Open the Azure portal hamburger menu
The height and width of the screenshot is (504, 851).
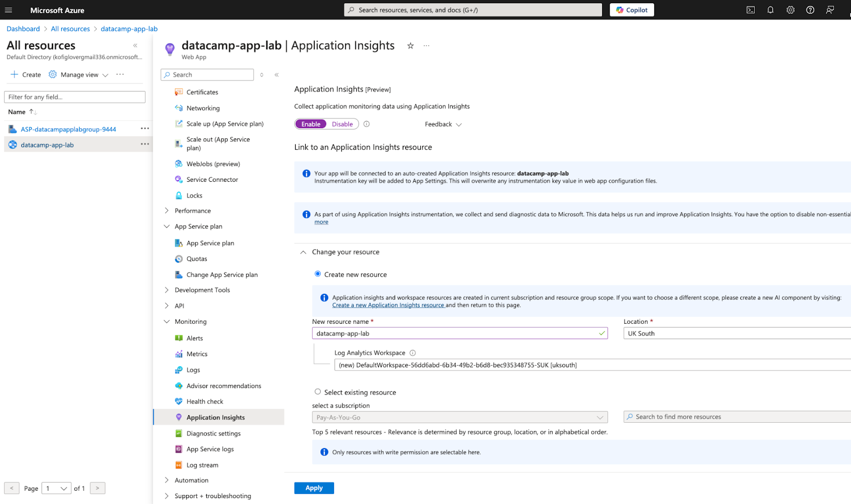[x=9, y=10]
